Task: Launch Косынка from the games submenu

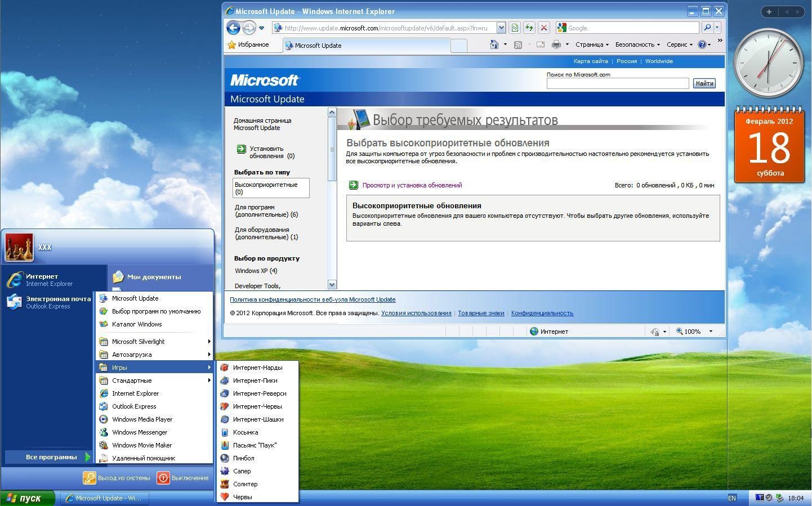Action: click(257, 432)
